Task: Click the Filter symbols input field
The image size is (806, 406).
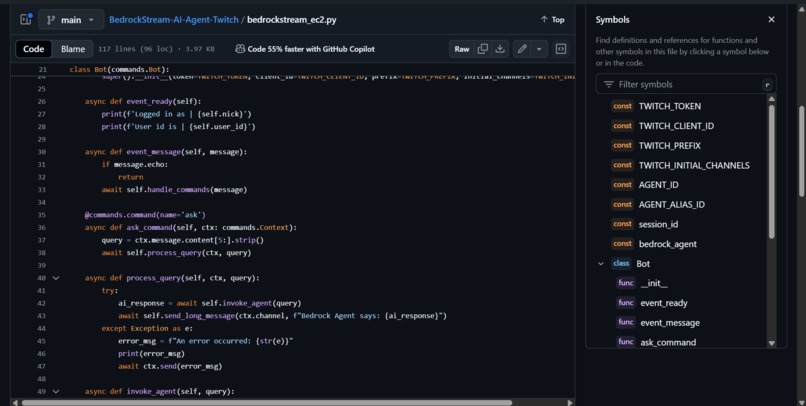Action: tap(686, 84)
